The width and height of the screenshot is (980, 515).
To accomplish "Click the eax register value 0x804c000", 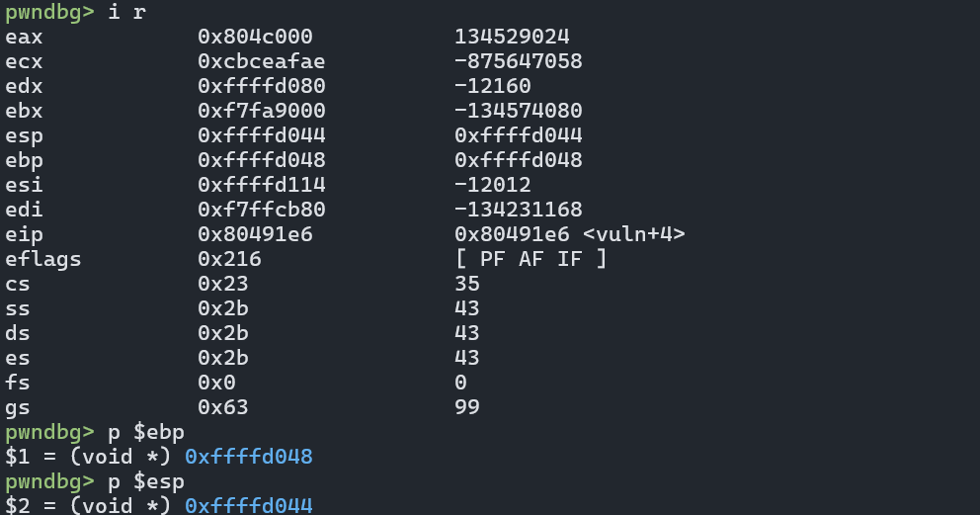I will click(255, 38).
